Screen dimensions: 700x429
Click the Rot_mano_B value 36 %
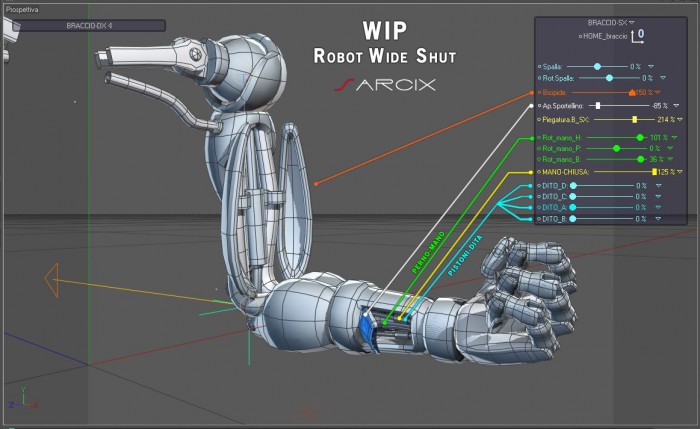[656, 159]
